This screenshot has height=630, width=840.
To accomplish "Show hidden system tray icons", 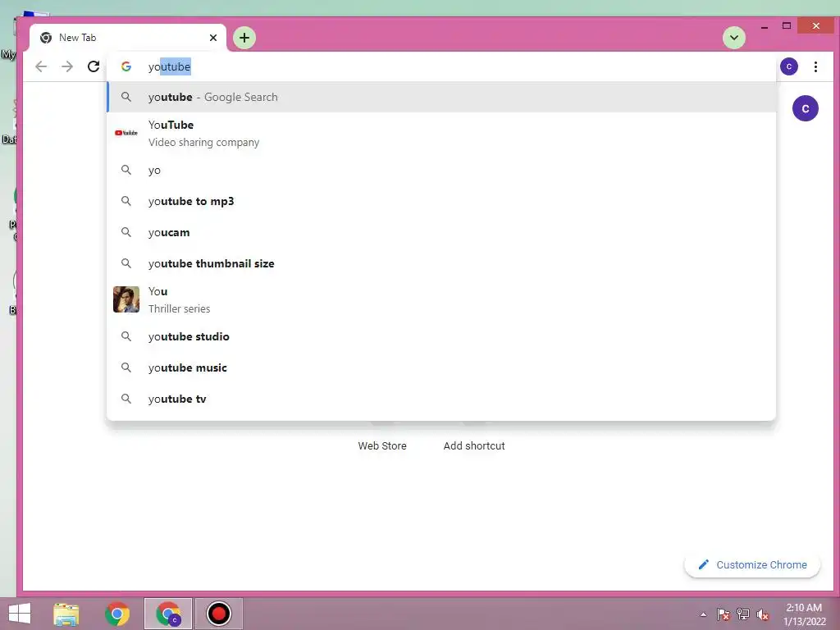I will 703,614.
